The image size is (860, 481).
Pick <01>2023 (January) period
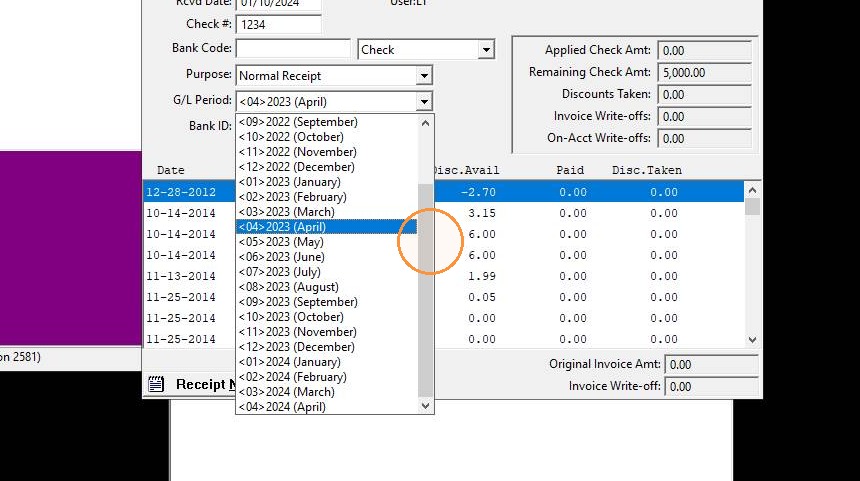click(327, 182)
